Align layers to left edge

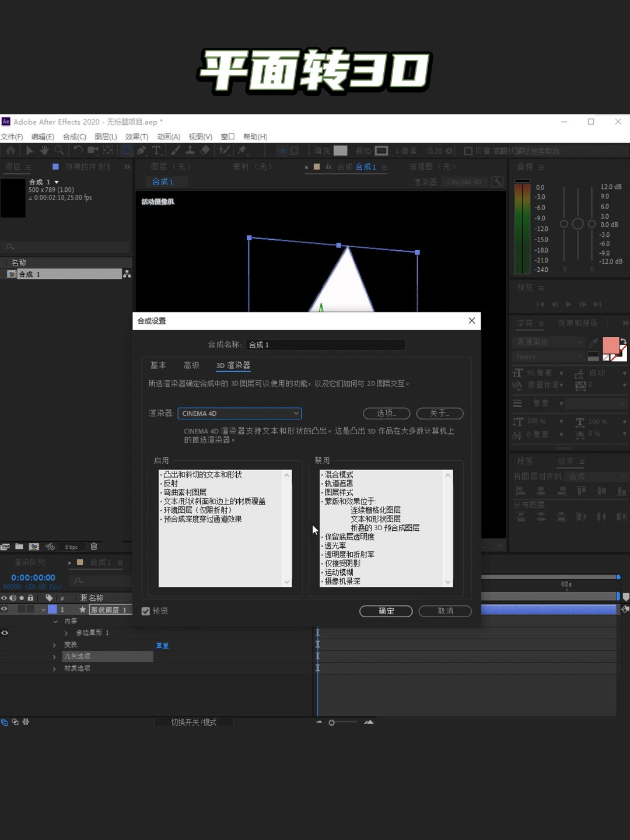click(x=521, y=491)
